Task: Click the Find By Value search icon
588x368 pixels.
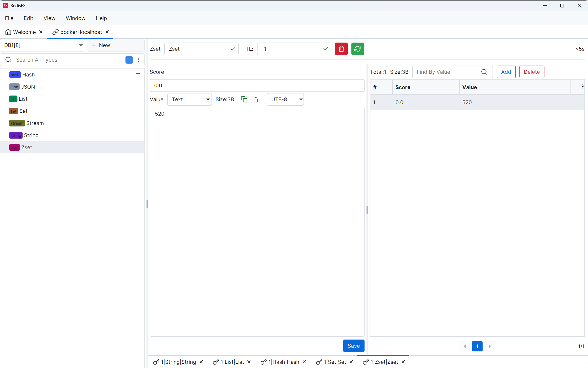Action: point(484,72)
